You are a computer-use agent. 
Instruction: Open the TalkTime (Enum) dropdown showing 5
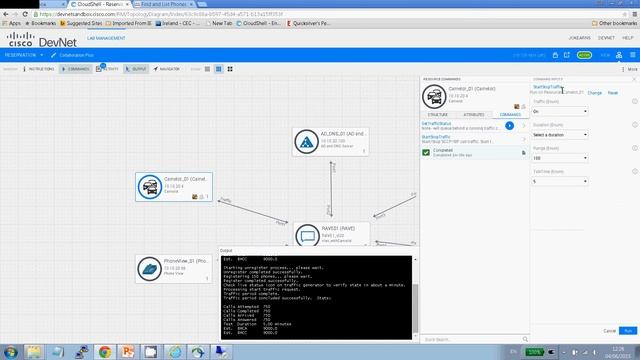560,181
